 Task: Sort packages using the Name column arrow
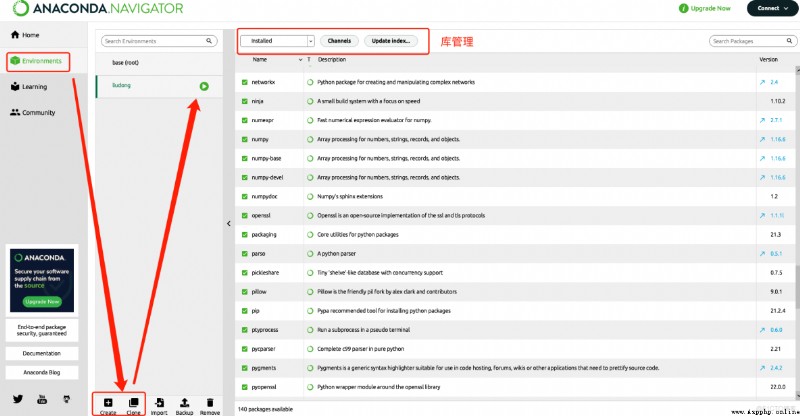click(300, 60)
